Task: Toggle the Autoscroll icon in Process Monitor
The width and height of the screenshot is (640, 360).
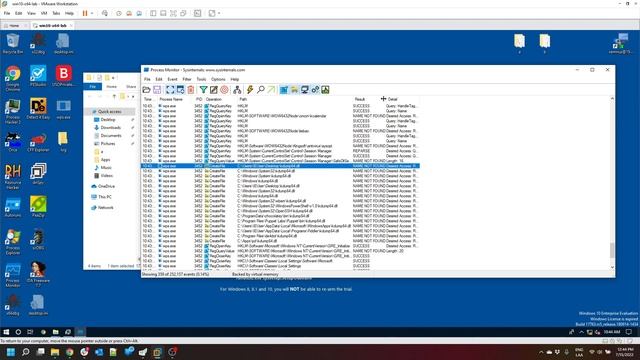Action: tap(180, 90)
